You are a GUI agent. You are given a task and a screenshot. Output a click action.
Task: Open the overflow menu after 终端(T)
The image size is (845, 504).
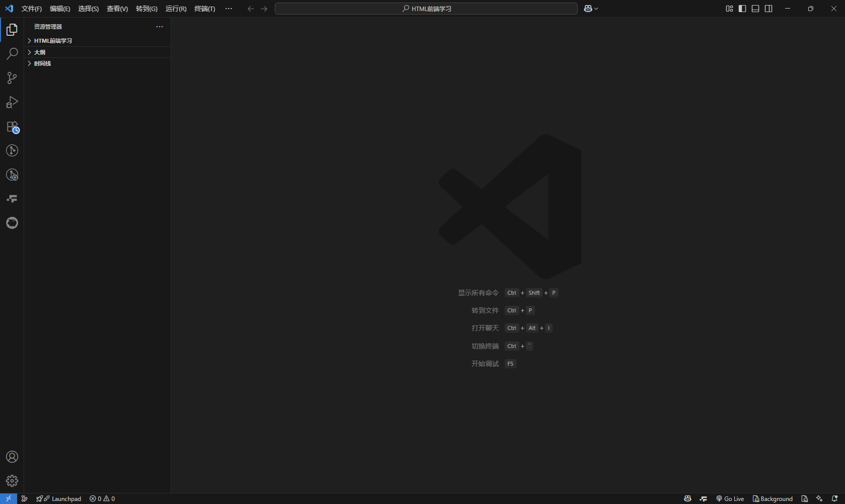pyautogui.click(x=229, y=9)
